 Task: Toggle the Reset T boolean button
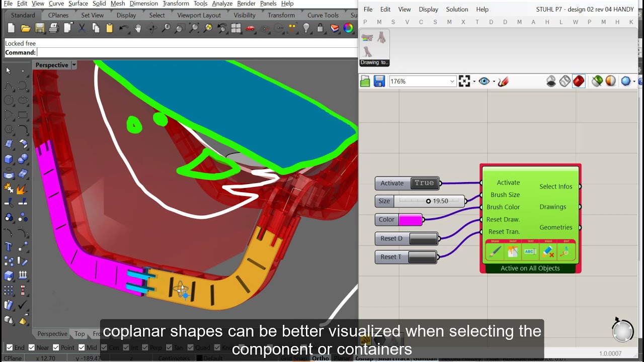pos(422,257)
